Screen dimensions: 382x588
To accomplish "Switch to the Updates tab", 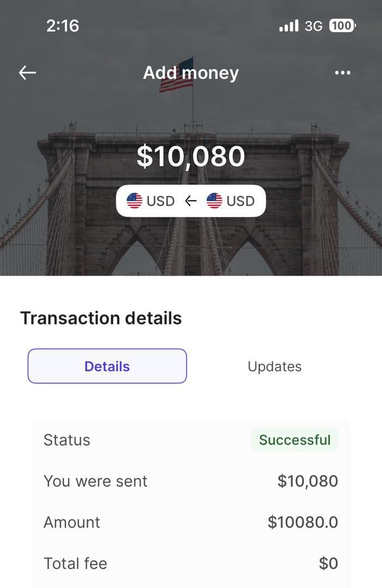I will pos(274,366).
